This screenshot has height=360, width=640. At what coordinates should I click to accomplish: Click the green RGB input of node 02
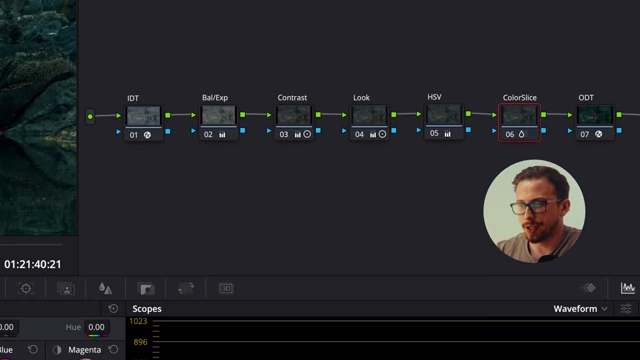(193, 115)
